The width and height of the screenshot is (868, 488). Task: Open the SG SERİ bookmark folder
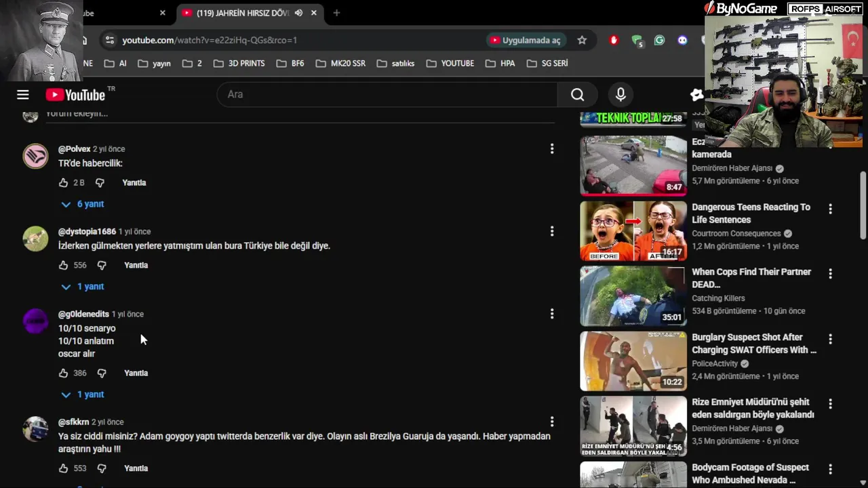[547, 63]
